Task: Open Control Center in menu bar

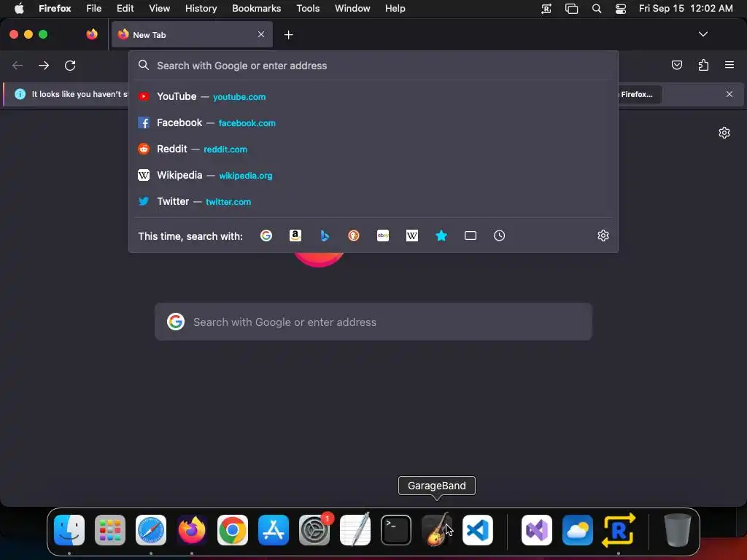Action: (621, 9)
